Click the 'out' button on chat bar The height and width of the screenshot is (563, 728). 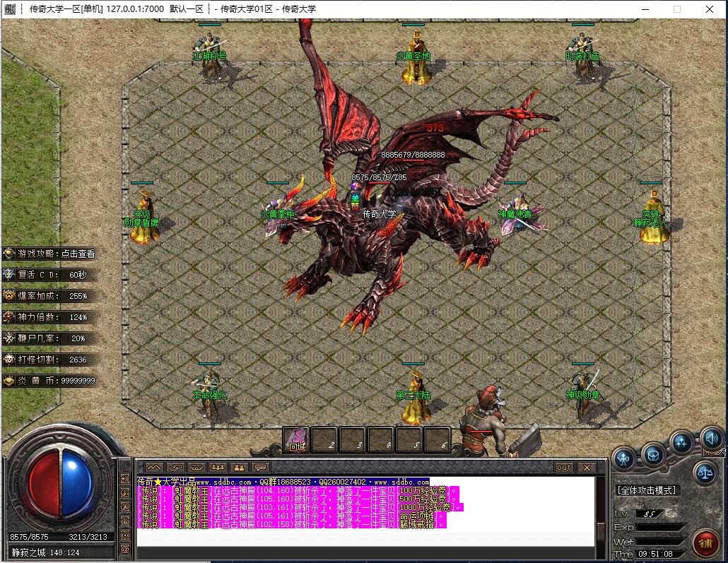[x=563, y=468]
